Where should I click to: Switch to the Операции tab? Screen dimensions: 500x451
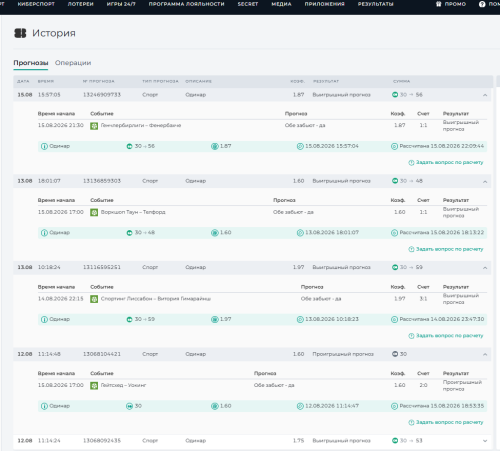(73, 63)
